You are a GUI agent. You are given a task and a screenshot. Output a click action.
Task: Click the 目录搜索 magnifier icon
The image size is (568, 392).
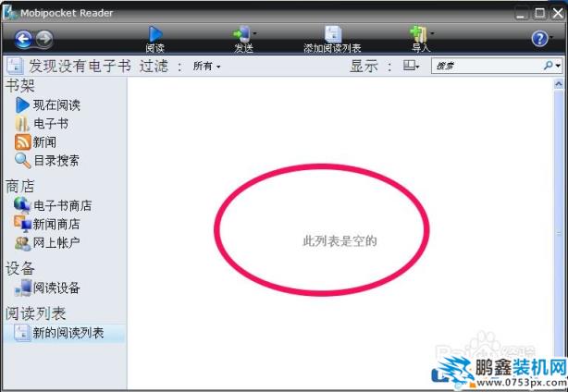[x=22, y=161]
